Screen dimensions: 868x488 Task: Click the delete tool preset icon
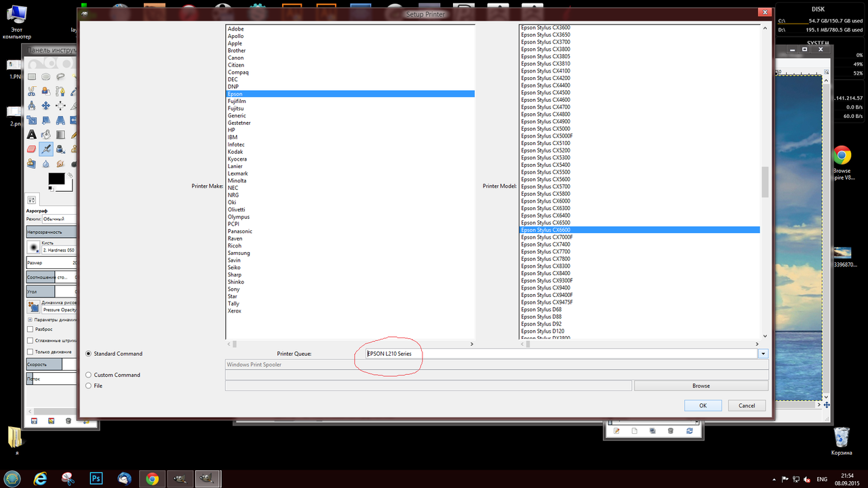pyautogui.click(x=68, y=421)
